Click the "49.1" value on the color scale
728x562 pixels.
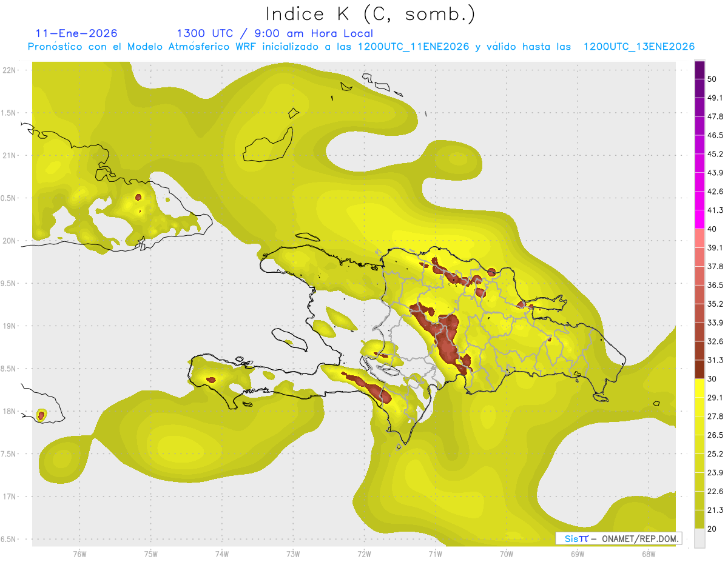pos(715,98)
